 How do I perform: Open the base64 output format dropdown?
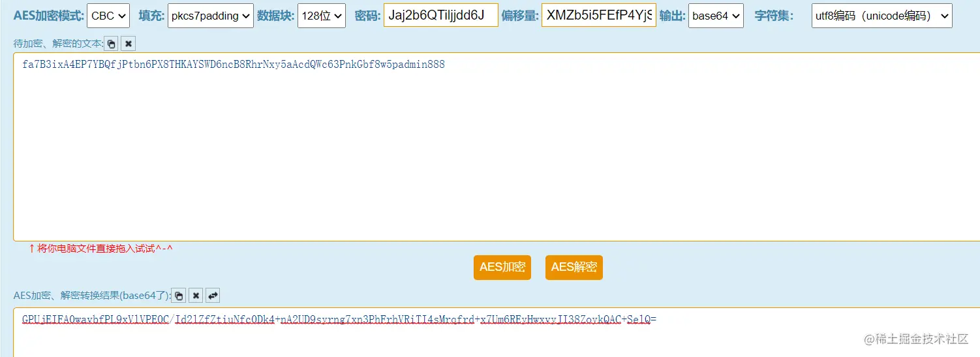pyautogui.click(x=716, y=16)
